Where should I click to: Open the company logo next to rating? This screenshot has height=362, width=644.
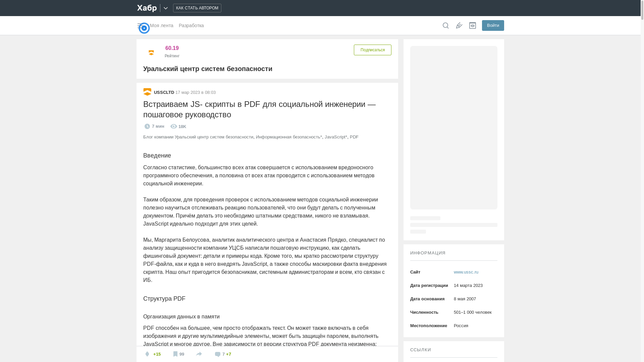[151, 53]
